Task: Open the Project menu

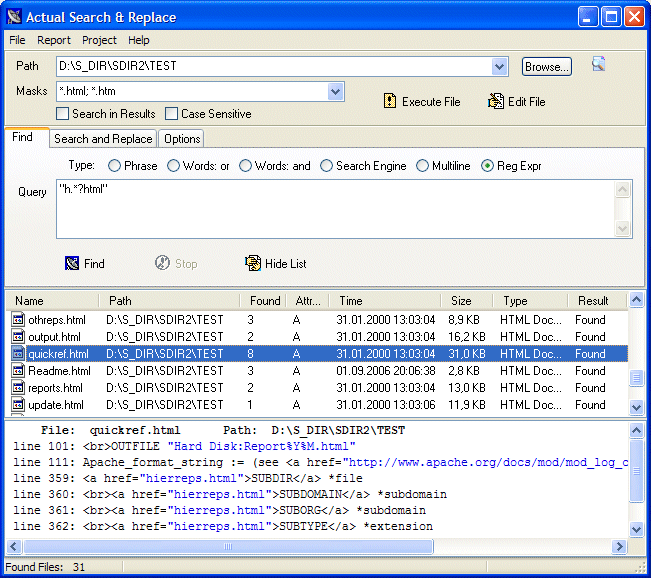Action: pos(99,40)
